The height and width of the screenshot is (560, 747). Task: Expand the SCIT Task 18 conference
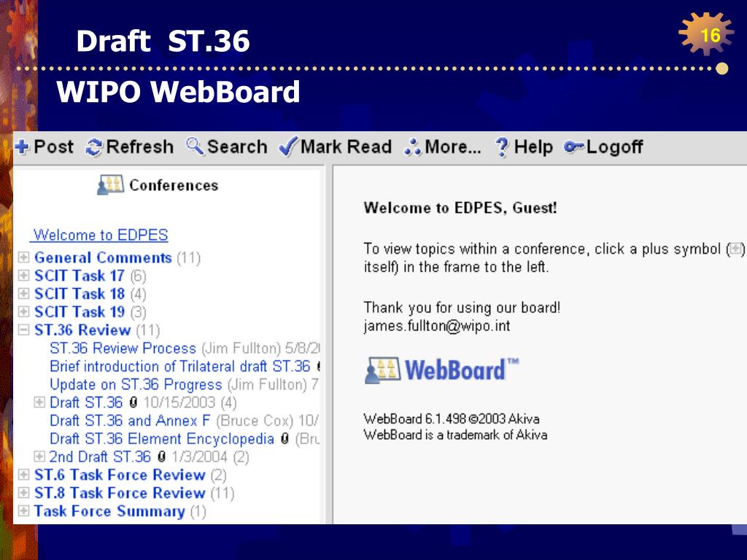23,294
